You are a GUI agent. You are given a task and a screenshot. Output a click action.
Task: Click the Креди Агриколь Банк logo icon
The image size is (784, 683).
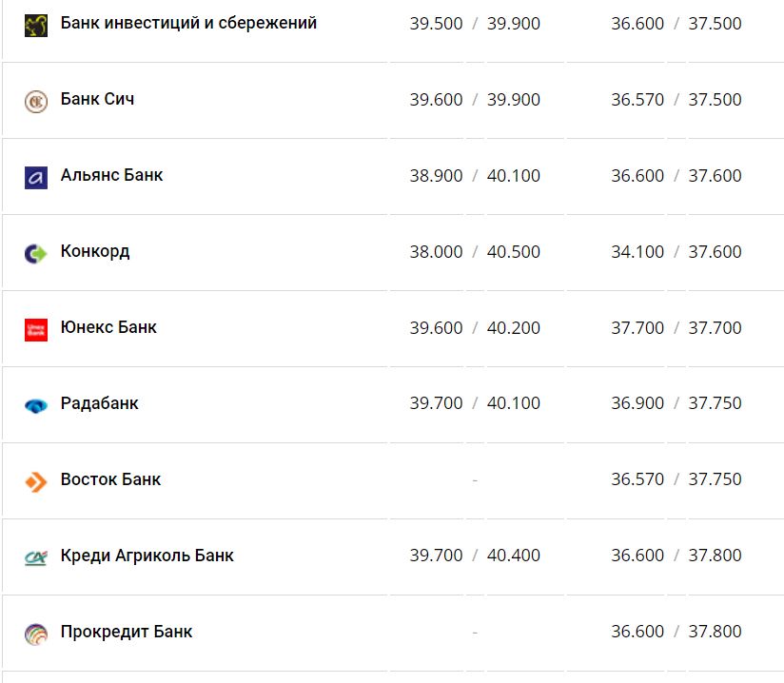36,557
